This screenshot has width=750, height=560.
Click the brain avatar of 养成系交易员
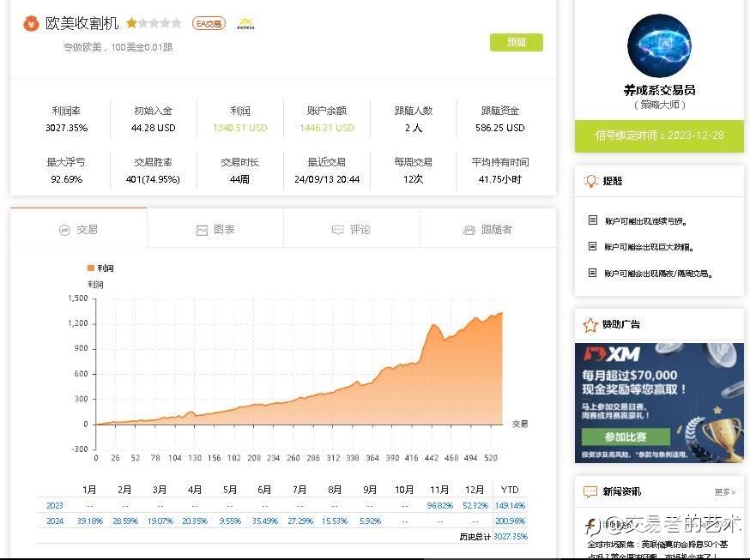(659, 45)
